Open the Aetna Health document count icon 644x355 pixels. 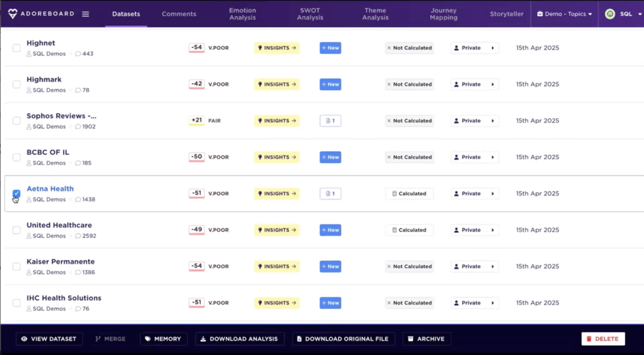(x=330, y=193)
